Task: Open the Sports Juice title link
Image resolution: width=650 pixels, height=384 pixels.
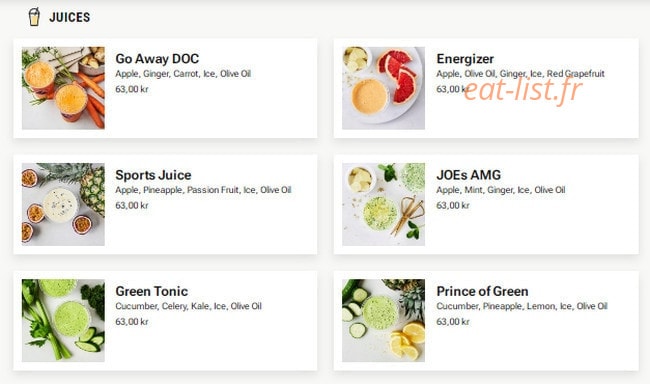Action: tap(153, 175)
